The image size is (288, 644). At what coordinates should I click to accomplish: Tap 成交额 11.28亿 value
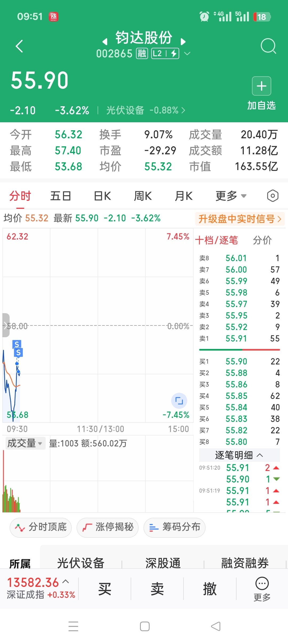(259, 151)
